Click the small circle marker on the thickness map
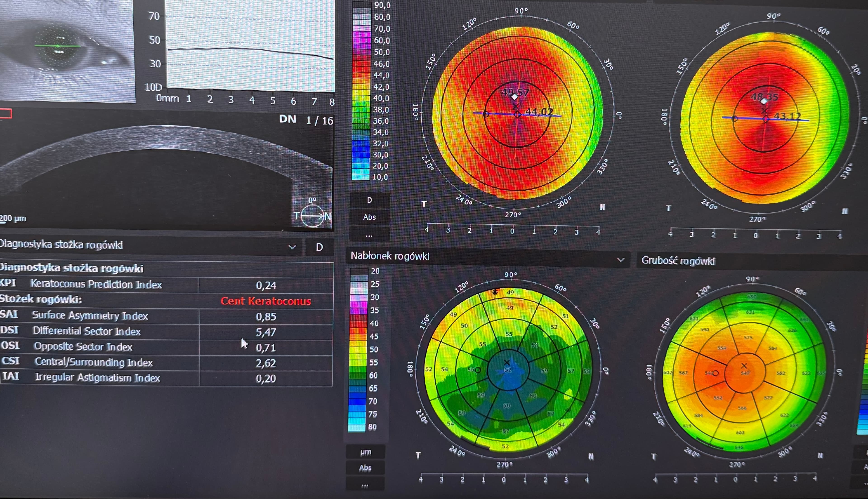This screenshot has height=499, width=868. (x=715, y=373)
